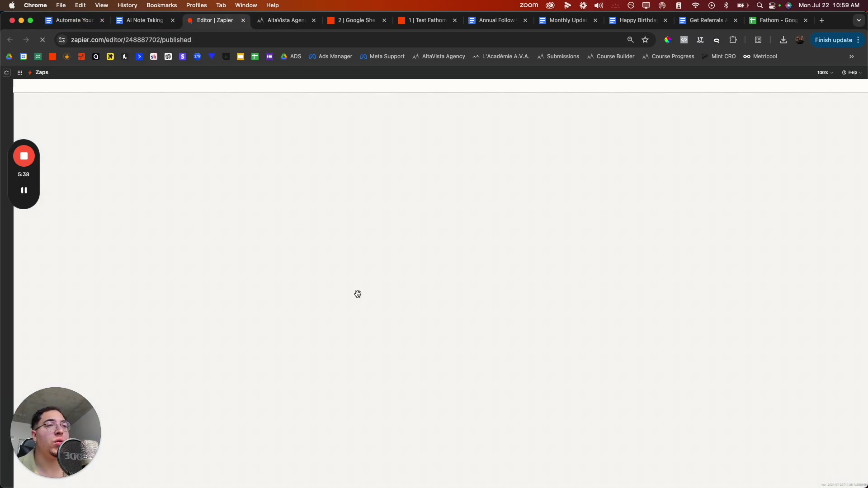This screenshot has height=488, width=868.
Task: Open the Zapier home icon
Action: point(6,72)
